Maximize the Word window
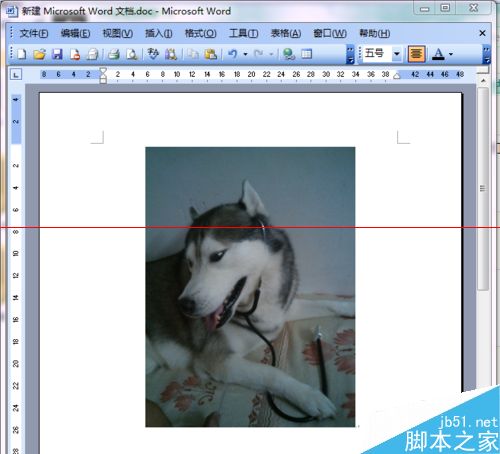500x454 pixels. pos(445,8)
